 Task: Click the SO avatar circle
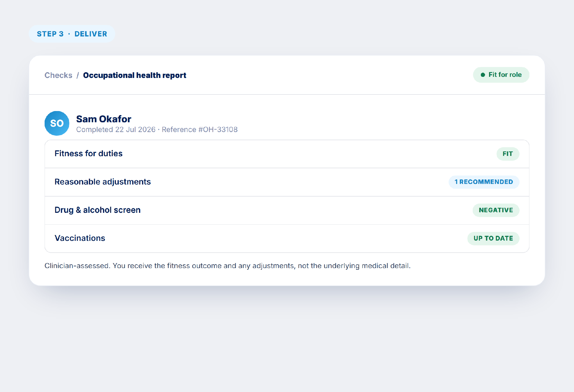click(57, 123)
